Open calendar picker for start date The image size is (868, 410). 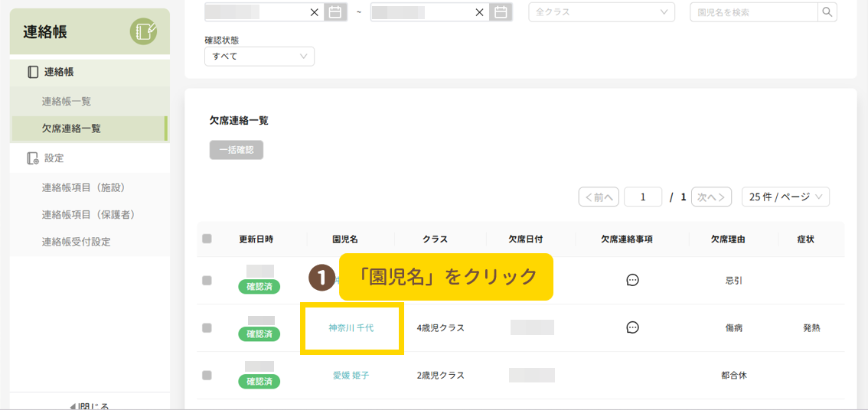(334, 12)
